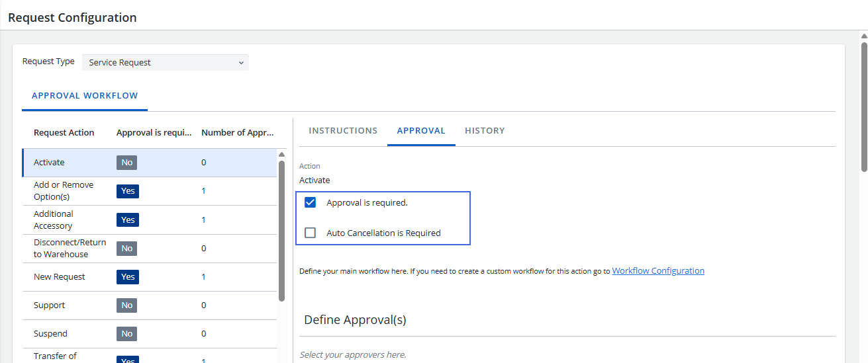Go to the HISTORY tab

(x=485, y=131)
